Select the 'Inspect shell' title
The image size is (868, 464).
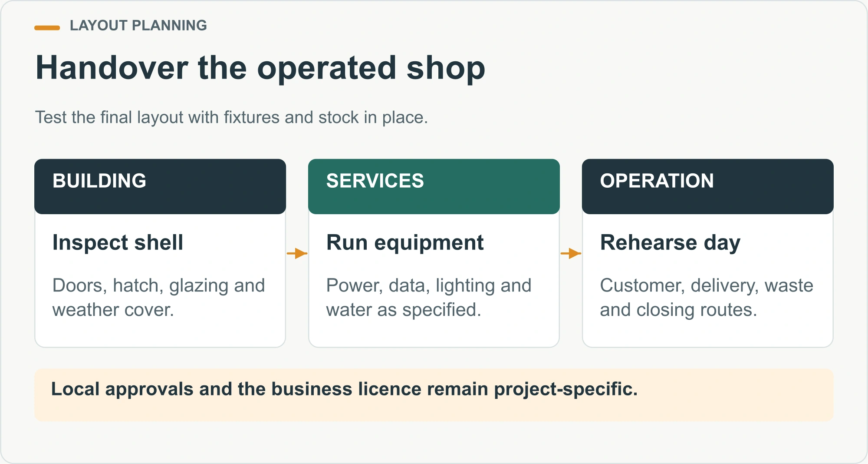click(x=118, y=242)
